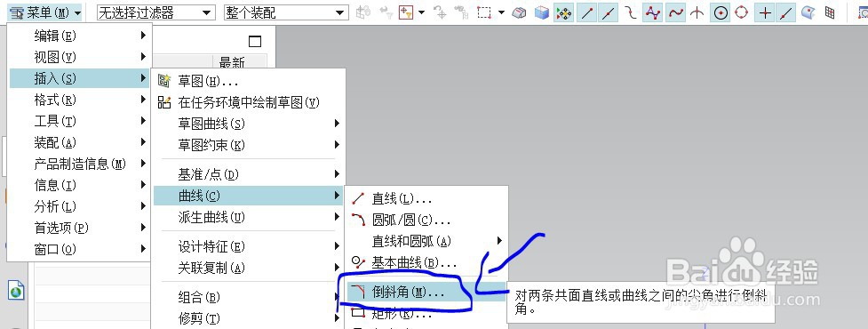Toggle the enable snap point icon
The height and width of the screenshot is (329, 868).
click(563, 12)
